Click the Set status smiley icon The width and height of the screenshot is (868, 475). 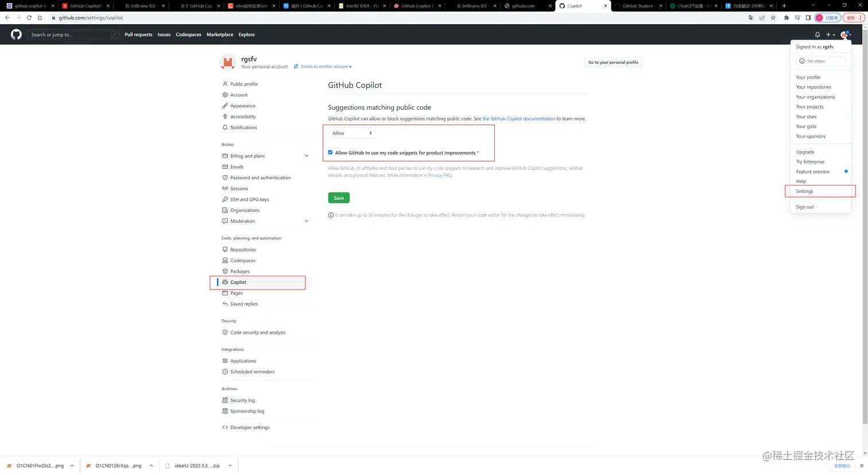click(801, 60)
